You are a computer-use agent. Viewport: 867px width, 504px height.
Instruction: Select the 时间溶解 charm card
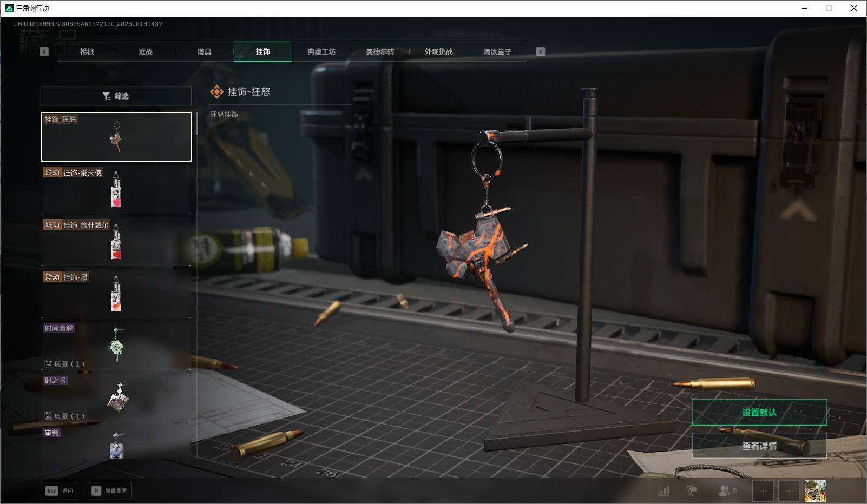point(116,346)
